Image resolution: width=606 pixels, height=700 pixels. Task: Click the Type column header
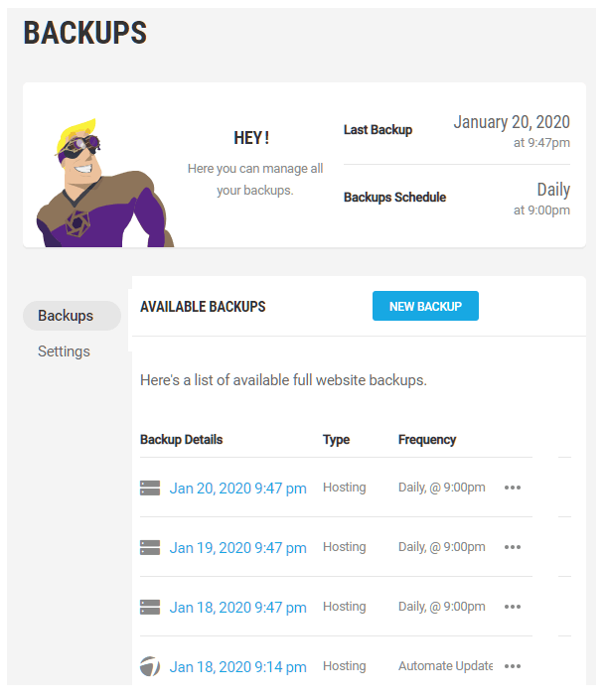pyautogui.click(x=337, y=440)
